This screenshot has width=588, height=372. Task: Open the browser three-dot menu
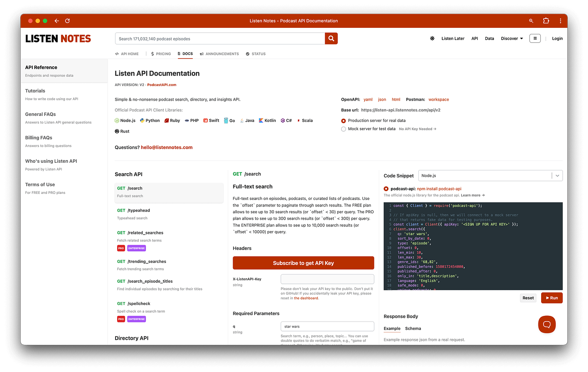[560, 21]
